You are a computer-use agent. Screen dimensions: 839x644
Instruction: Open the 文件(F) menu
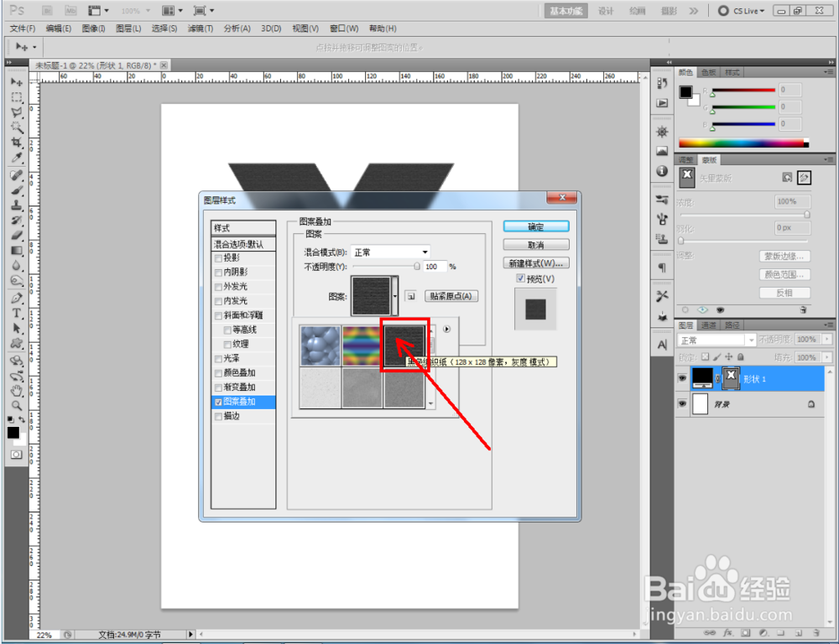(23, 29)
